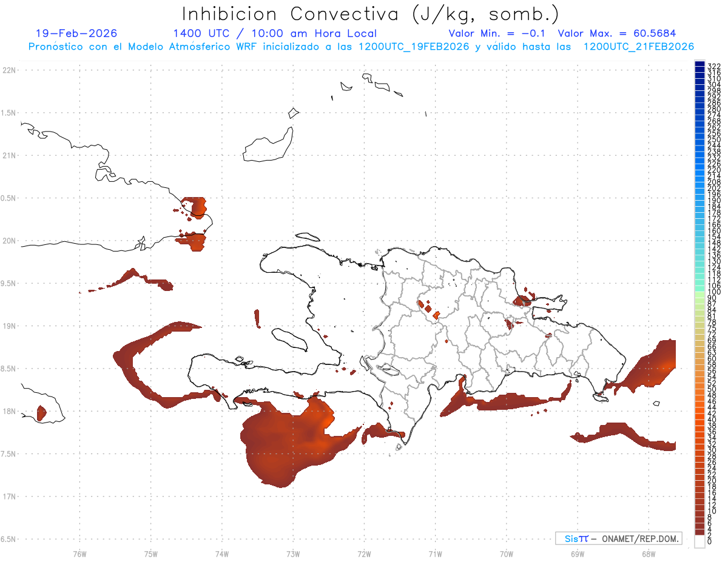
Task: Click the '17N' latitude label
Action: (8, 497)
